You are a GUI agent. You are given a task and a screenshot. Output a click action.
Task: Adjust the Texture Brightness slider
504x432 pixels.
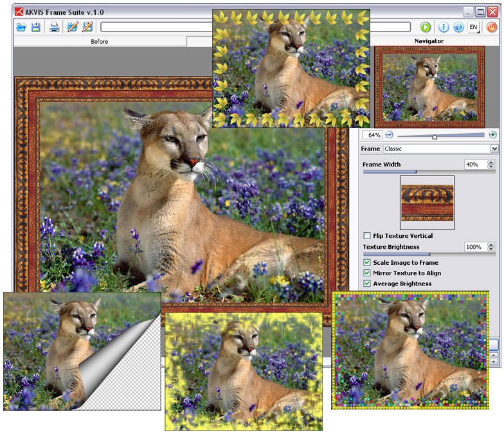[x=429, y=255]
